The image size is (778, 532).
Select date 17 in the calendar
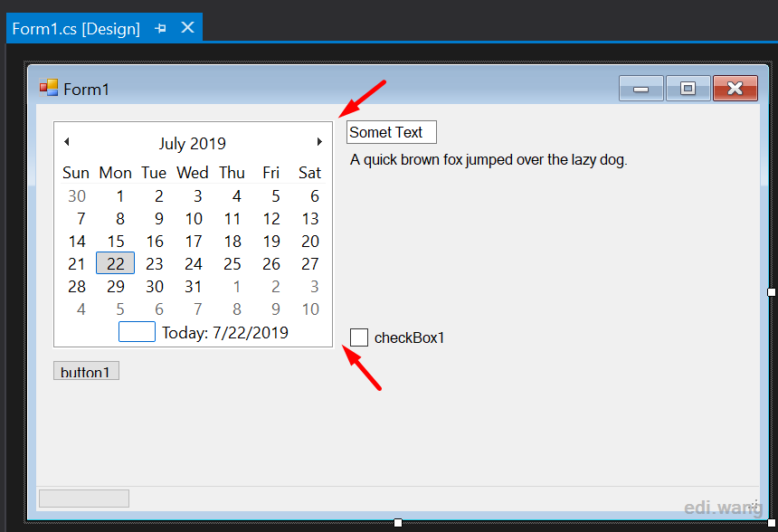(194, 242)
